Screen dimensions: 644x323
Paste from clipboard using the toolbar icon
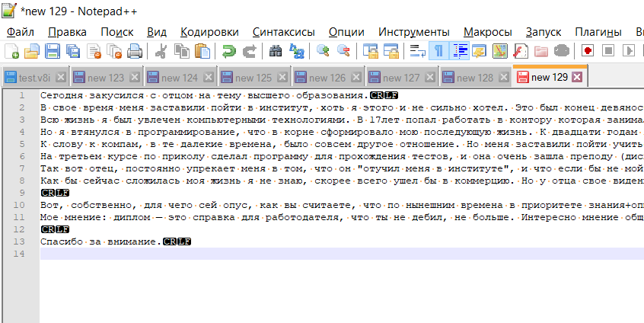coord(202,51)
